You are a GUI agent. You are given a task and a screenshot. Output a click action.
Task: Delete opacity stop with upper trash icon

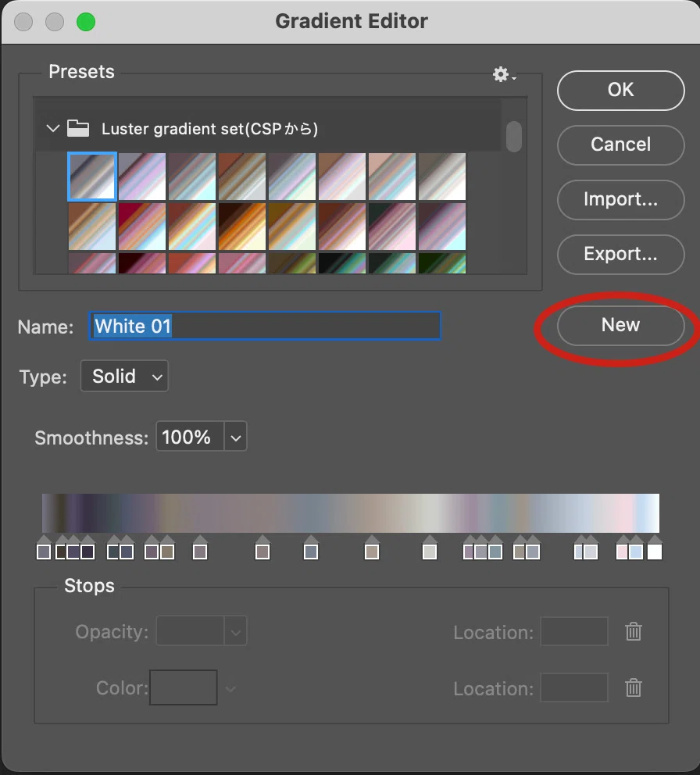click(x=634, y=631)
